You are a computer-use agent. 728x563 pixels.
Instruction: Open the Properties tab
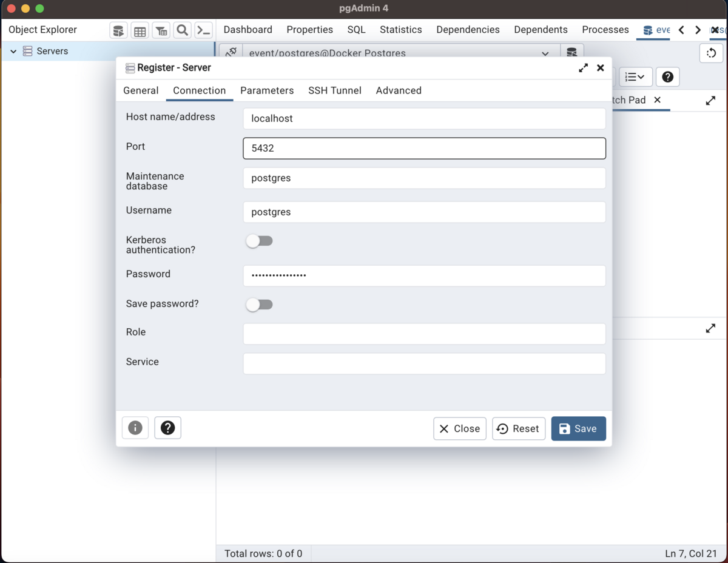[310, 30]
